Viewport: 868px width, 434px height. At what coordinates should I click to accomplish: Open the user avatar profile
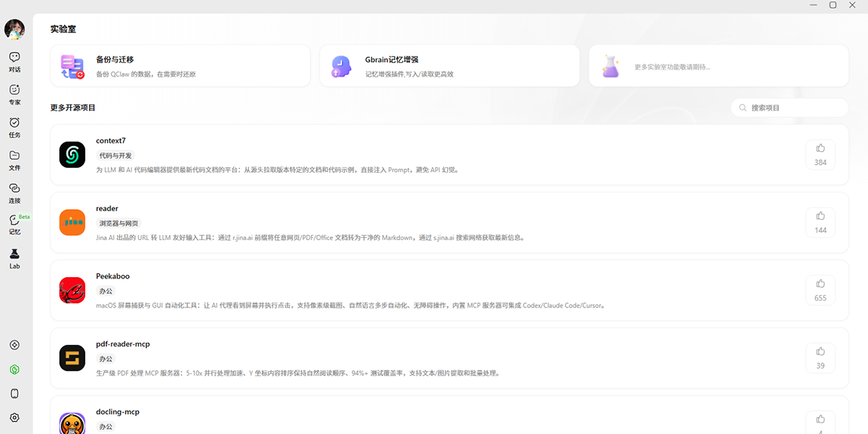pyautogui.click(x=14, y=29)
